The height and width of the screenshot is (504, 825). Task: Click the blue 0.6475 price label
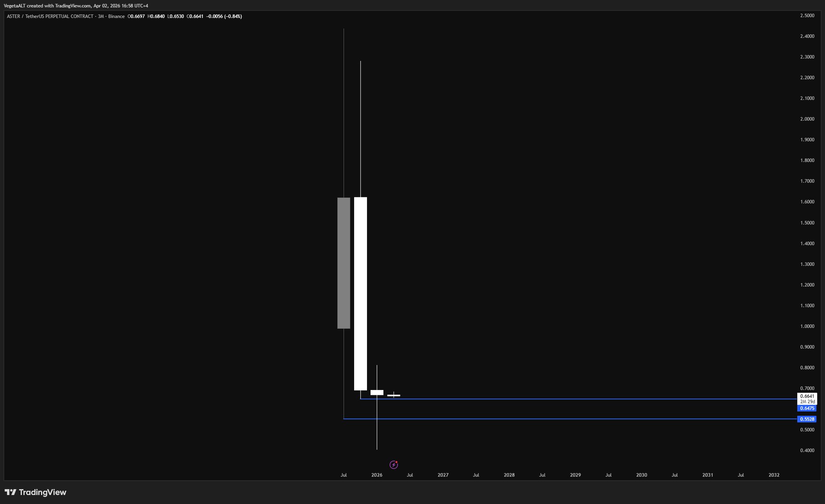[x=807, y=409]
